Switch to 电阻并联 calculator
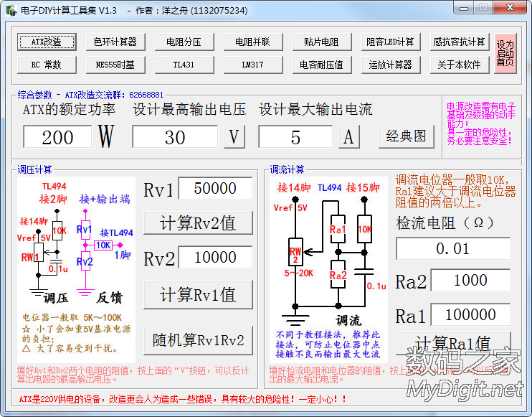Image resolution: width=532 pixels, height=417 pixels. point(253,42)
